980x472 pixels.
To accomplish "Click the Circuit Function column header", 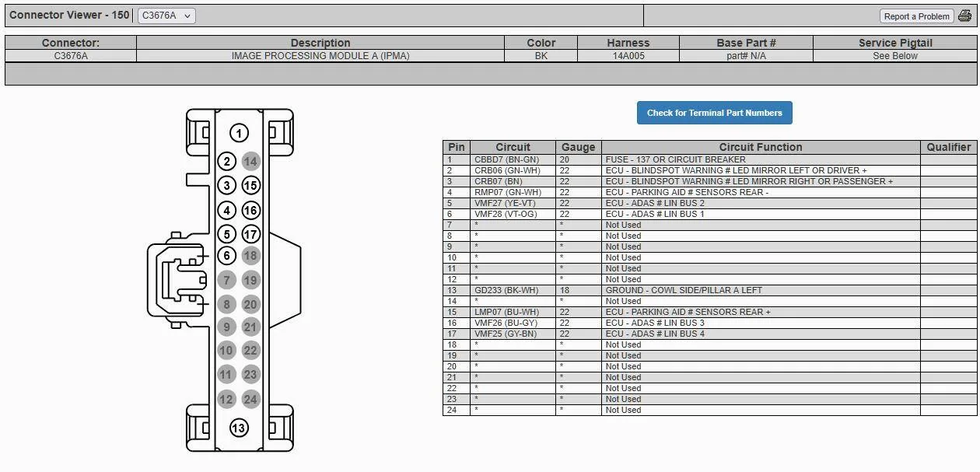I will [x=761, y=147].
